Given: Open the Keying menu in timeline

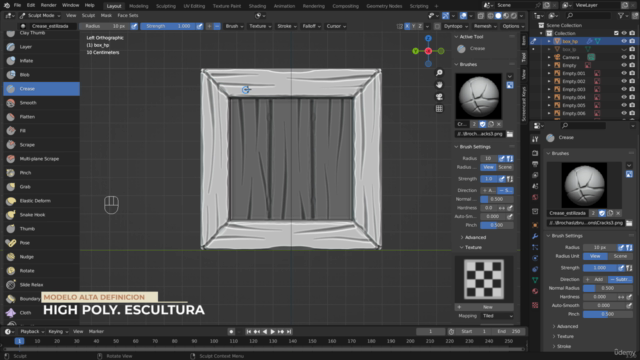Looking at the screenshot, I should click(x=59, y=332).
